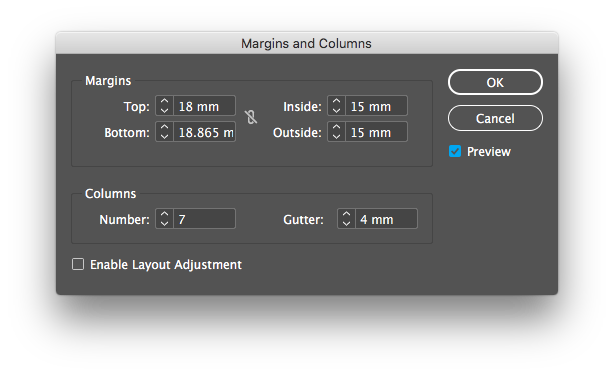This screenshot has width=614, height=375.
Task: Enable Layout Adjustment checkbox
Action: click(78, 264)
